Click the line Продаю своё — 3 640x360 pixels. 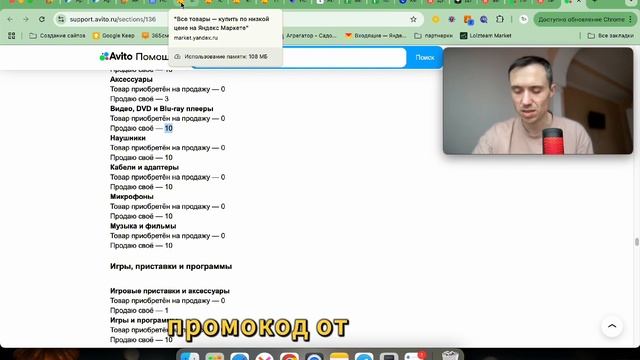(139, 99)
